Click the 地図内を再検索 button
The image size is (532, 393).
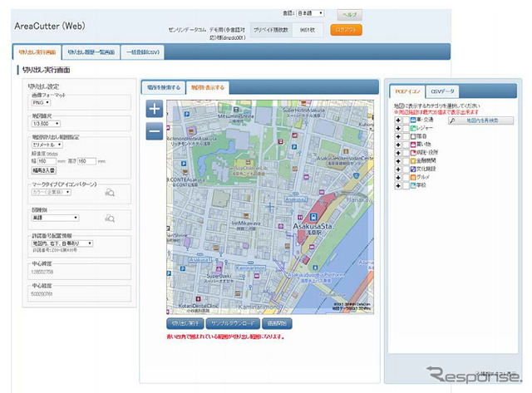point(480,120)
